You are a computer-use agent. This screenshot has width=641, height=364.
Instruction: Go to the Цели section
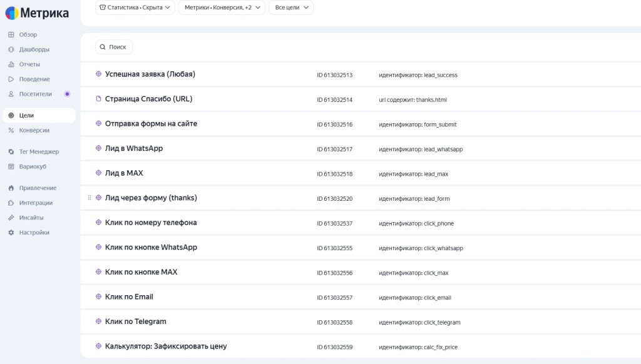39,115
